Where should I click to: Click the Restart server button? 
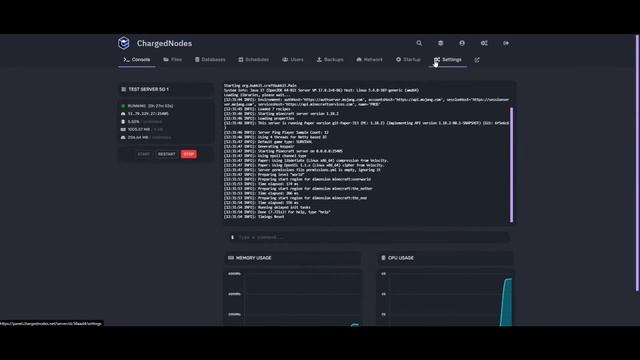[x=167, y=154]
